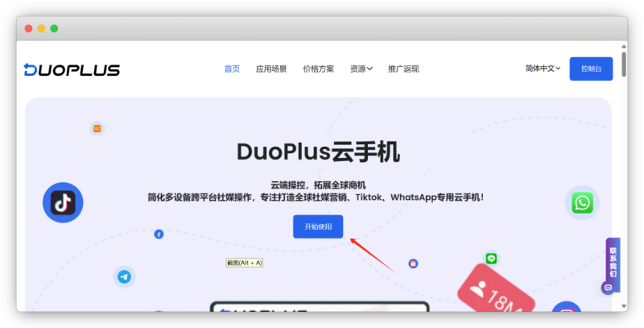Click the 开始使用 button

tap(318, 226)
